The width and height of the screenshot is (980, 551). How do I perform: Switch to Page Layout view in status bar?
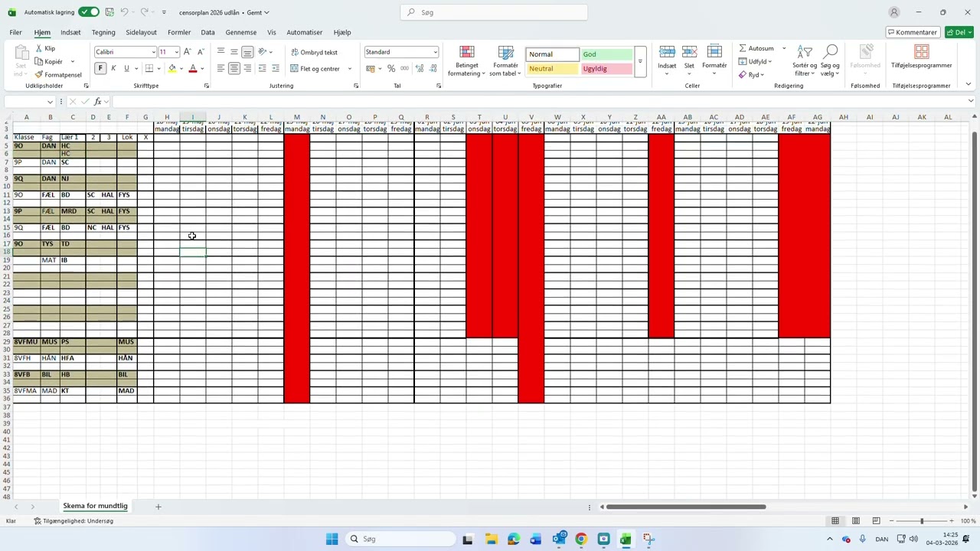[856, 521]
